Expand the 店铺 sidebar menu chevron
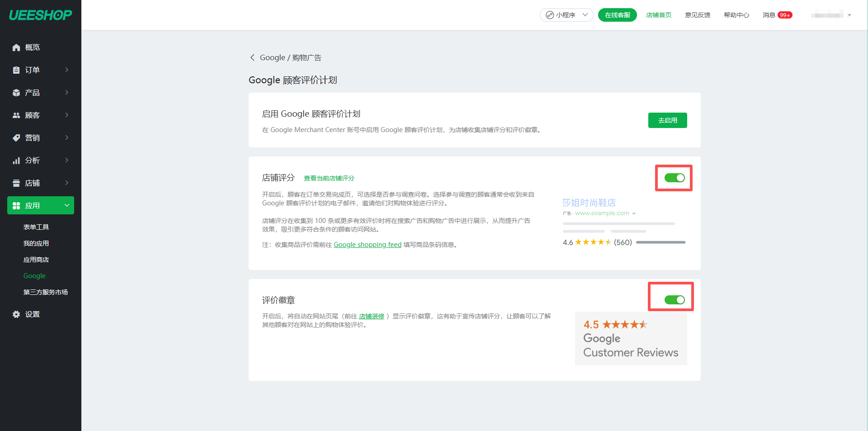The image size is (868, 431). click(67, 183)
